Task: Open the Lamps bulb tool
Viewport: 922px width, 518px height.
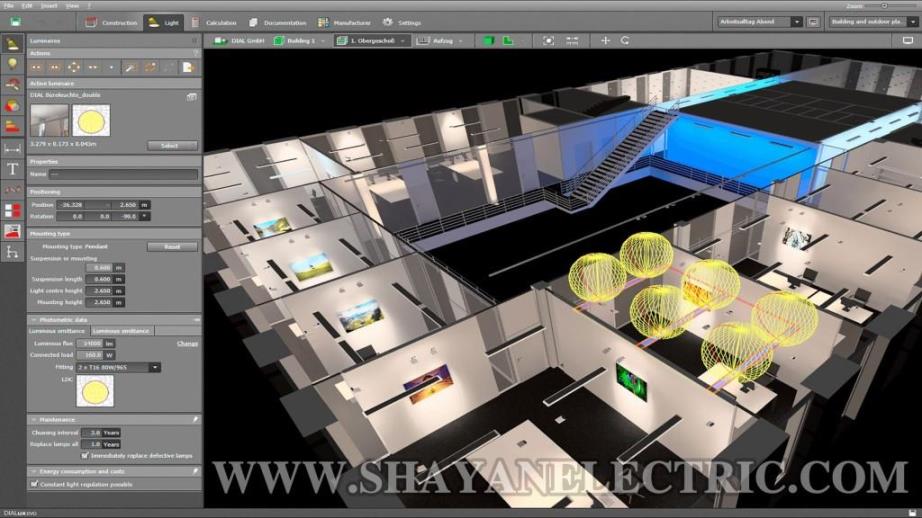Action: [x=12, y=64]
